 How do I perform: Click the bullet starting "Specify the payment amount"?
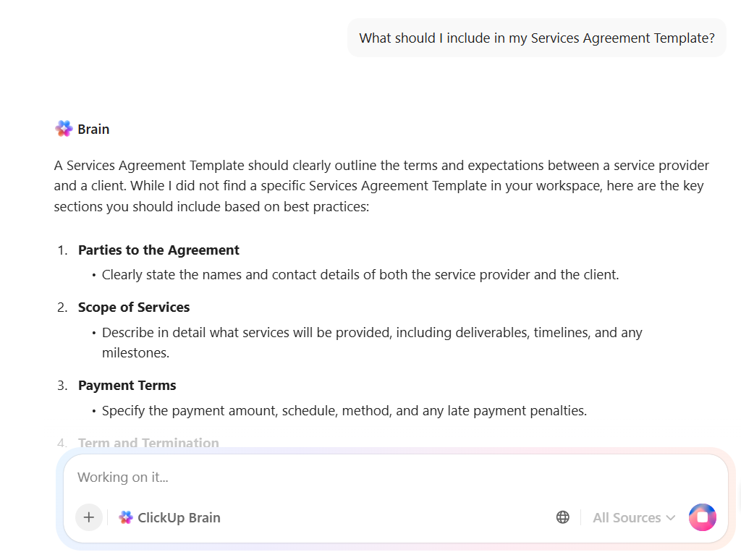click(344, 411)
